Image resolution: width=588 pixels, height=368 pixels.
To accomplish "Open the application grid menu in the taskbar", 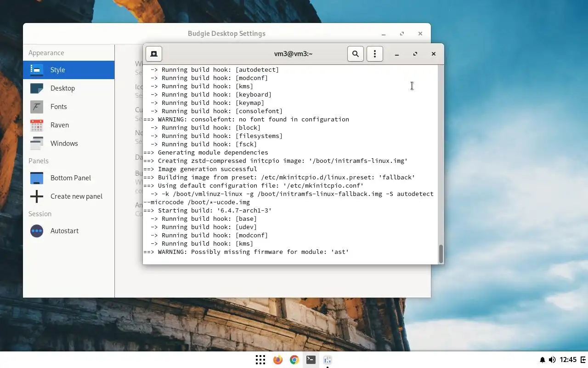I will 260,360.
